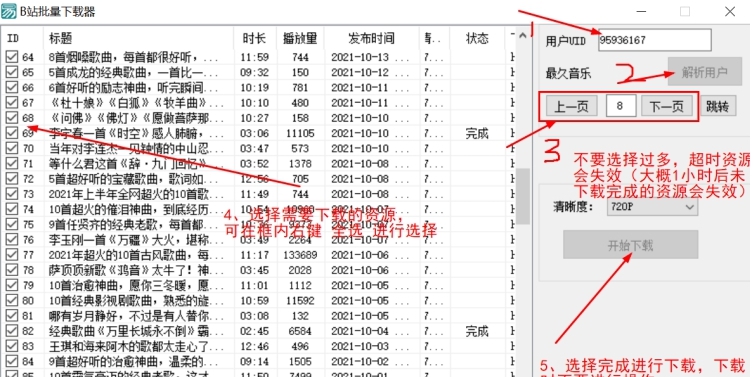Screen dimensions: 755x377
Task: Click play count 133689 in row 77
Action: 300,255
